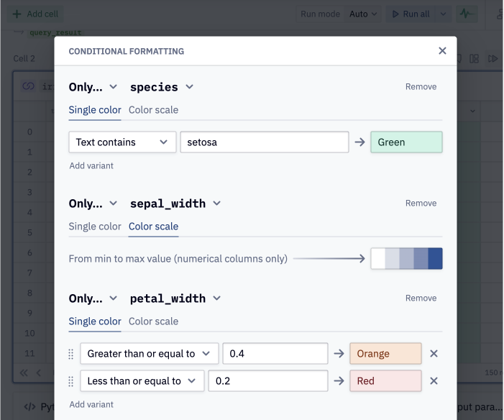Select Color scale tab for petal_width rule
The width and height of the screenshot is (504, 420).
pos(153,321)
